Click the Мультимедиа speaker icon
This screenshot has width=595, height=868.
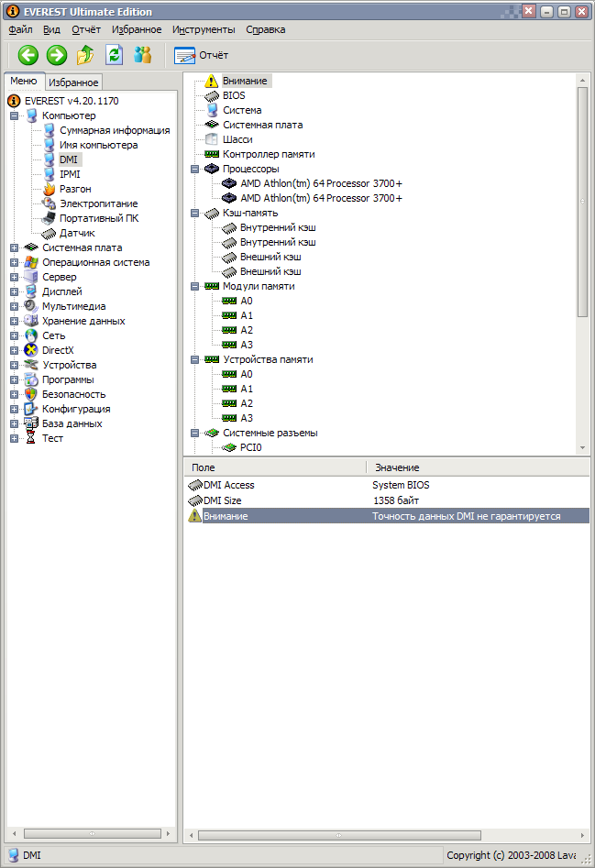coord(31,306)
